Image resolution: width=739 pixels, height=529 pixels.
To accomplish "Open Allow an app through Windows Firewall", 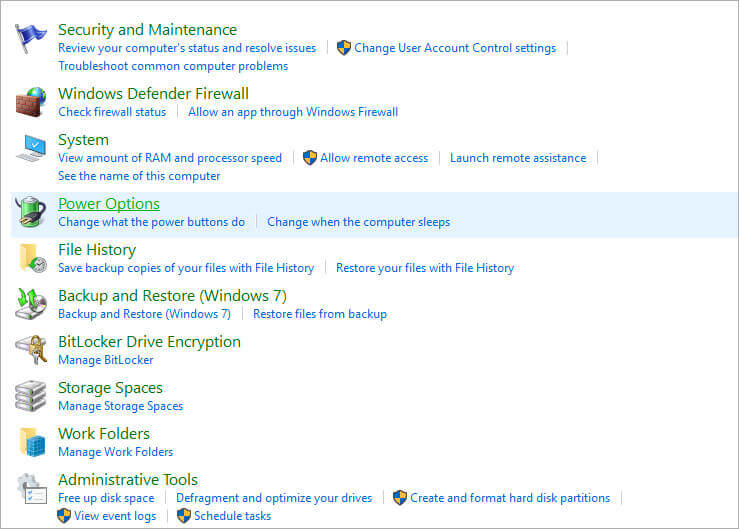I will point(293,112).
